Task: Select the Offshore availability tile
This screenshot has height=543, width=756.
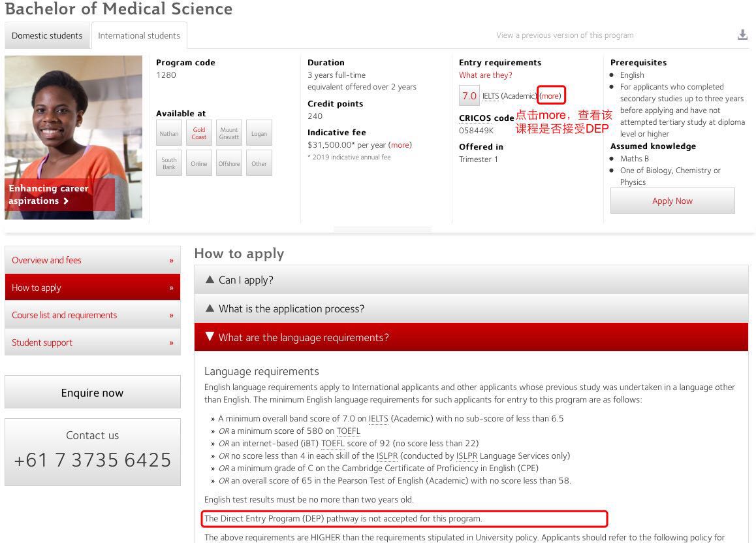Action: click(x=229, y=163)
